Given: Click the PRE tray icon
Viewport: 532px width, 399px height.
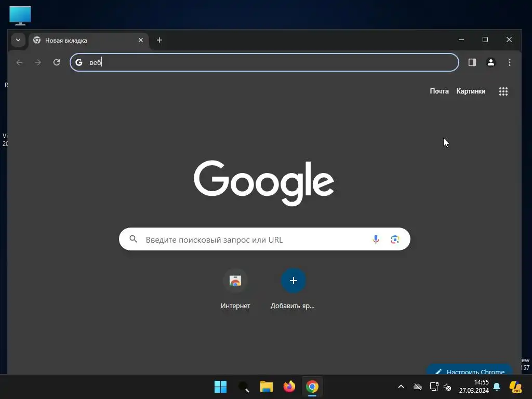Looking at the screenshot, I should coord(516,387).
